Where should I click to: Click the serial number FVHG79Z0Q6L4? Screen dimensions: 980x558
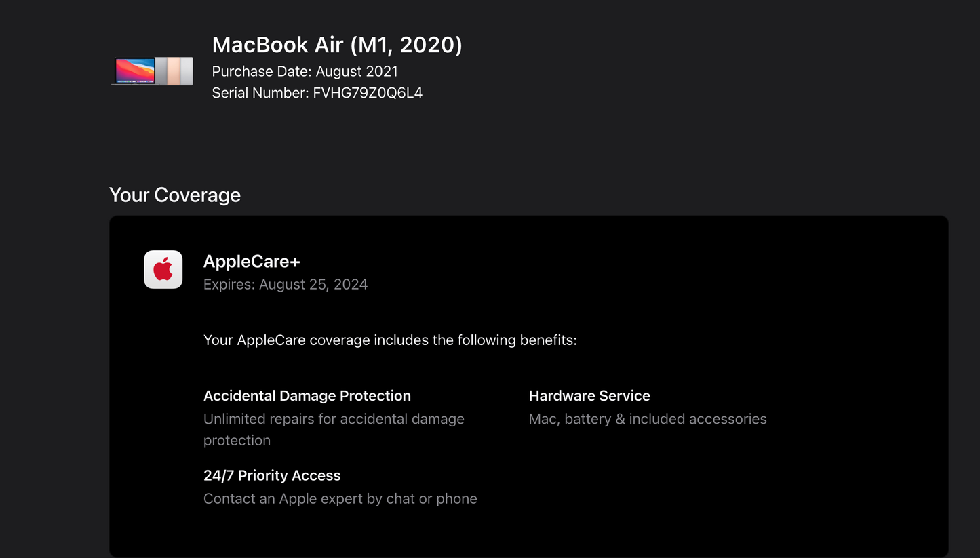click(x=367, y=93)
